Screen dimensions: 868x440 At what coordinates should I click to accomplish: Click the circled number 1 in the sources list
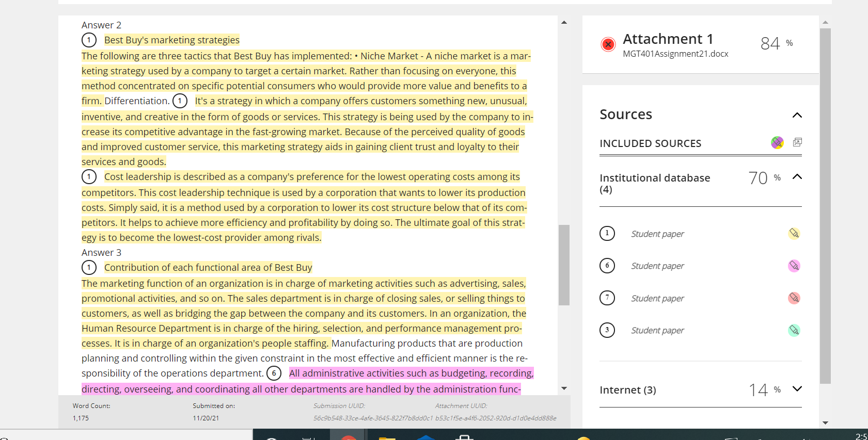[607, 234]
